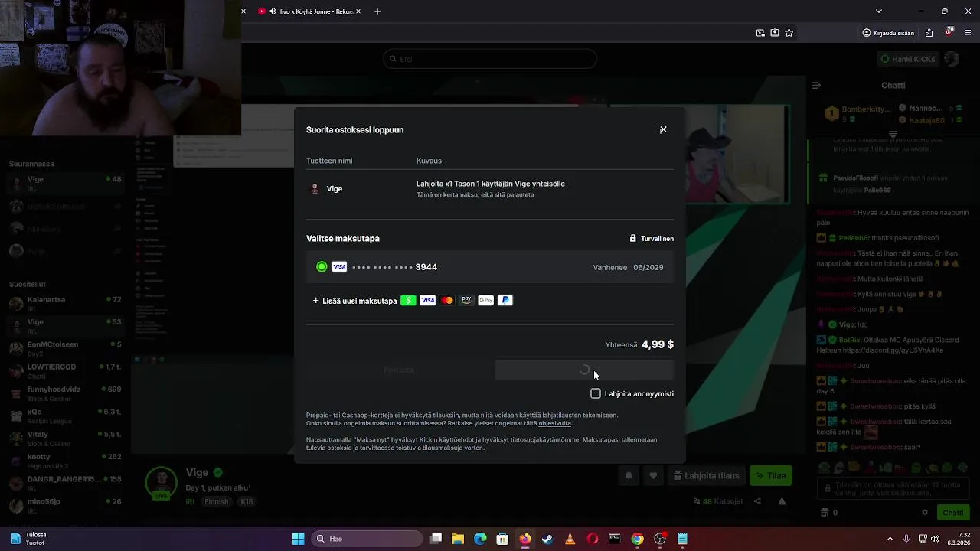The width and height of the screenshot is (980, 551).
Task: Choose the PayPal payment icon
Action: [505, 301]
